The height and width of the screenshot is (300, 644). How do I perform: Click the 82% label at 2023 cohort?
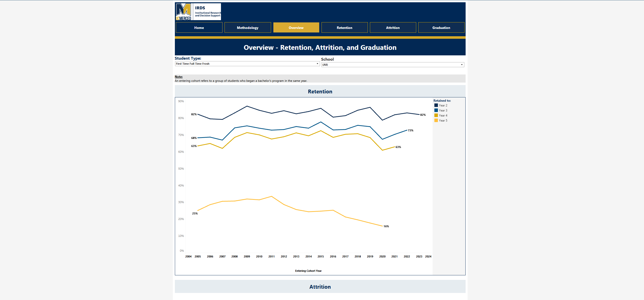(423, 115)
